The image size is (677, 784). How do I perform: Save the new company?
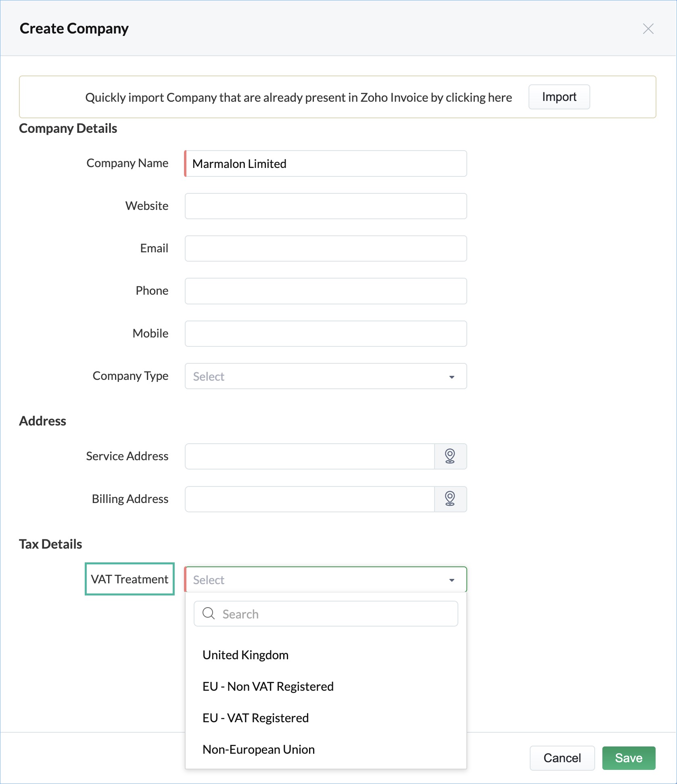pyautogui.click(x=629, y=758)
